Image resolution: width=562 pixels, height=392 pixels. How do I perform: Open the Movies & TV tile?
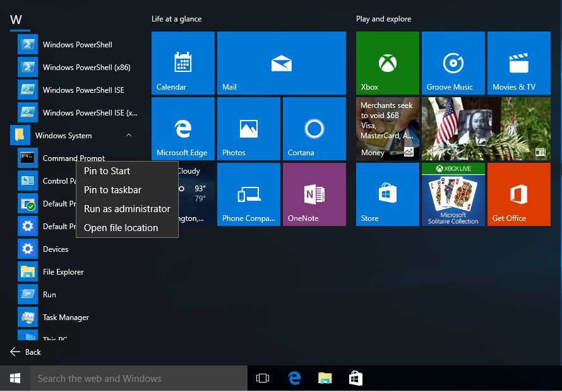518,63
